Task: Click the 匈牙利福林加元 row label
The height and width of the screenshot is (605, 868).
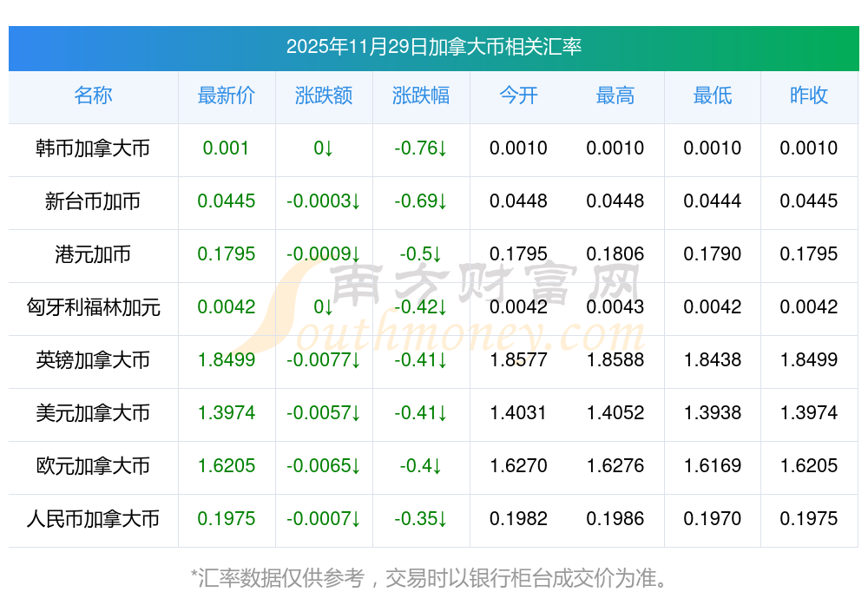Action: (93, 307)
